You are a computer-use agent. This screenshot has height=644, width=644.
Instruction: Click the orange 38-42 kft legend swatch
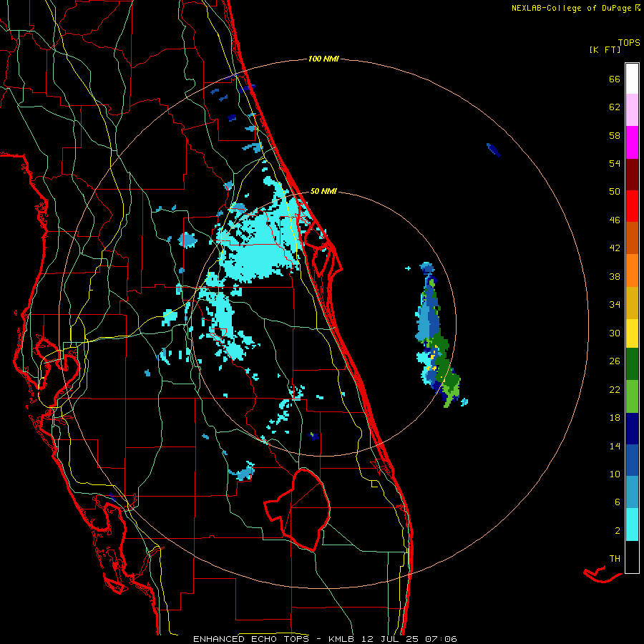(x=632, y=270)
